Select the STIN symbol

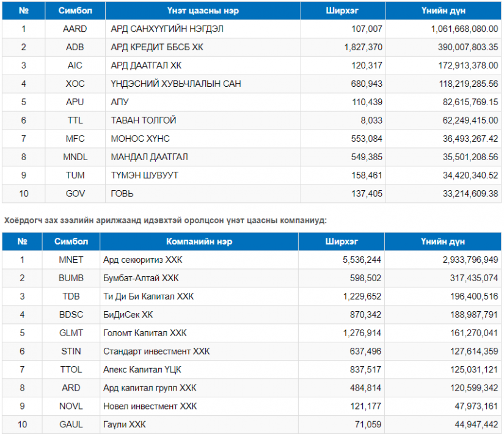coord(71,351)
